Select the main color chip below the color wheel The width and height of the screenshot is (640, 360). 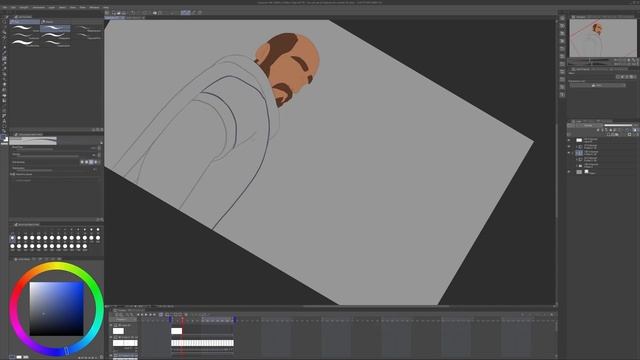[12, 357]
